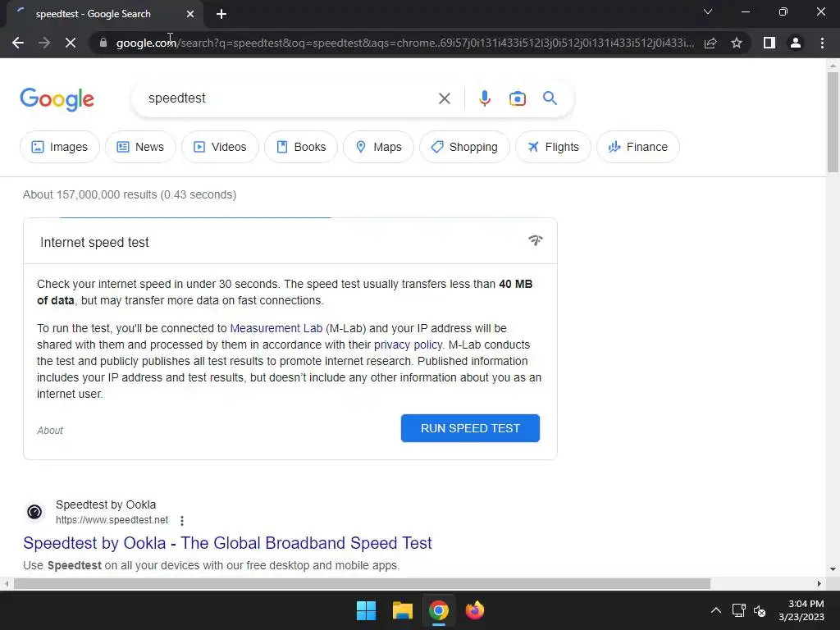The image size is (840, 630).
Task: Switch to Shopping results
Action: point(464,147)
